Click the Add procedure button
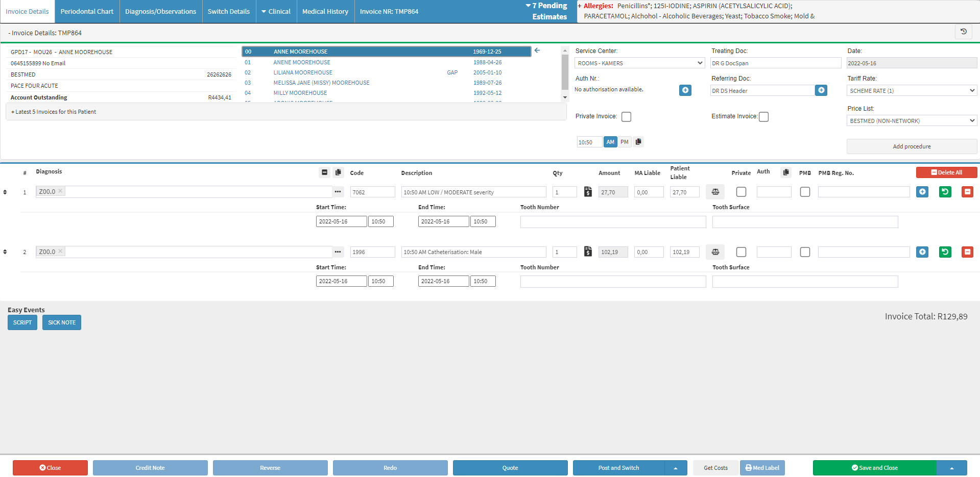980x477 pixels. [911, 146]
